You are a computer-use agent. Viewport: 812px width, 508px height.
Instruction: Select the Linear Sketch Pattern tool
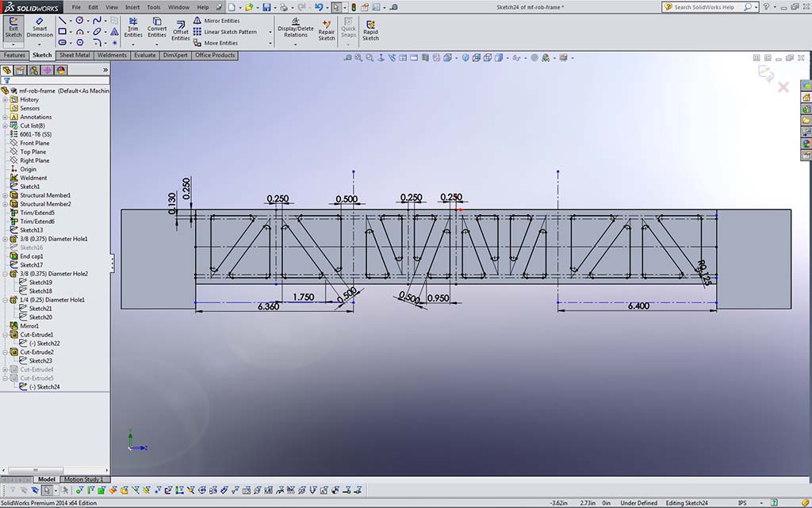(230, 32)
